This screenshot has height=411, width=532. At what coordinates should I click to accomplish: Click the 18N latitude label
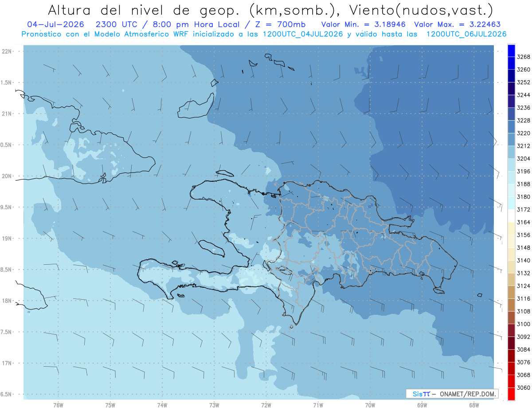coord(7,301)
